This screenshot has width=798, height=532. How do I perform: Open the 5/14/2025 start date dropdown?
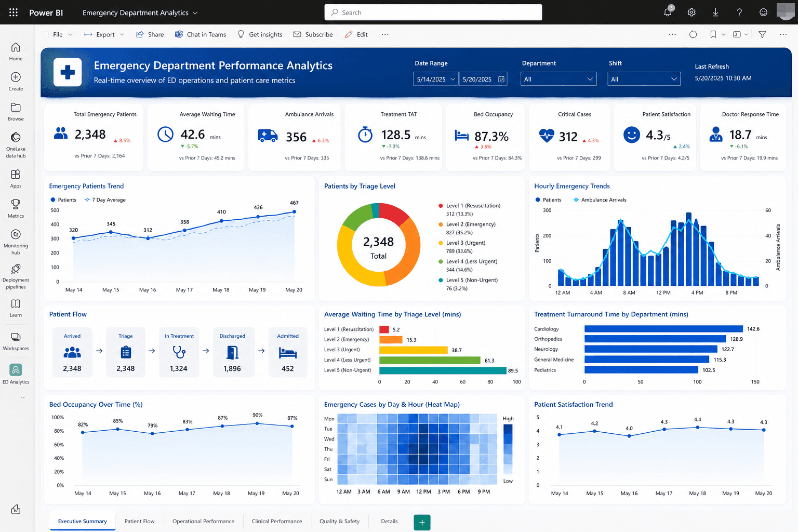tap(436, 79)
